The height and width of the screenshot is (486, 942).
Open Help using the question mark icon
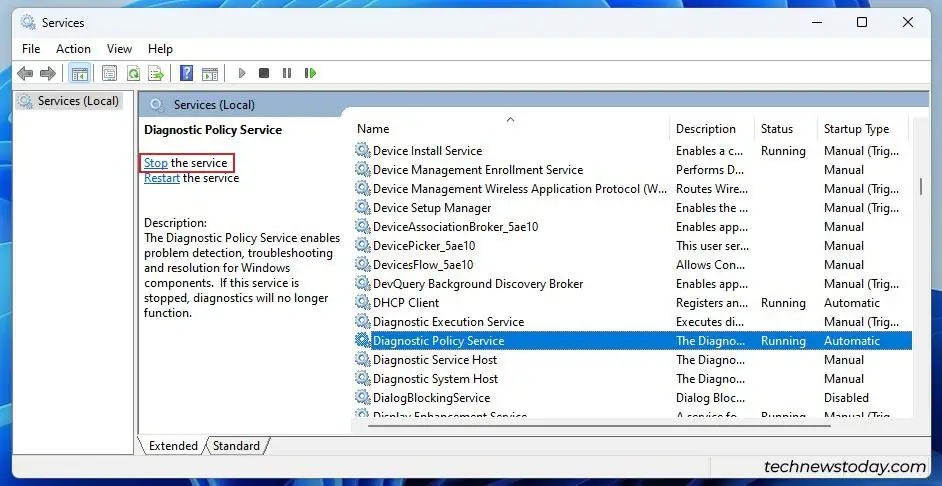point(186,73)
